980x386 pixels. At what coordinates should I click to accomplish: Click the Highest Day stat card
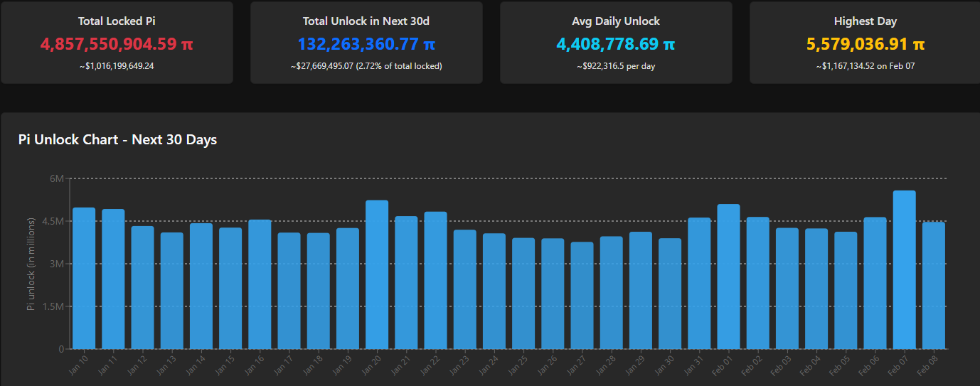tap(865, 43)
